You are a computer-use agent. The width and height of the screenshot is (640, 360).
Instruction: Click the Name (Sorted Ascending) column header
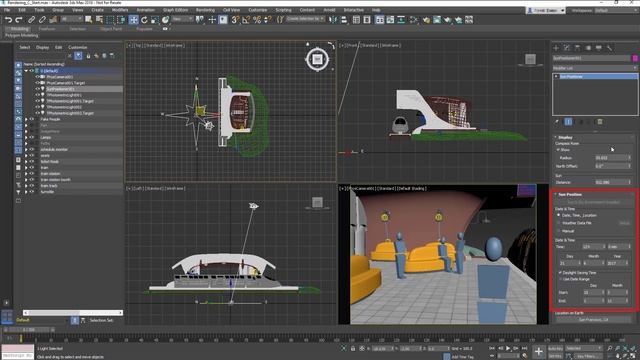point(44,64)
